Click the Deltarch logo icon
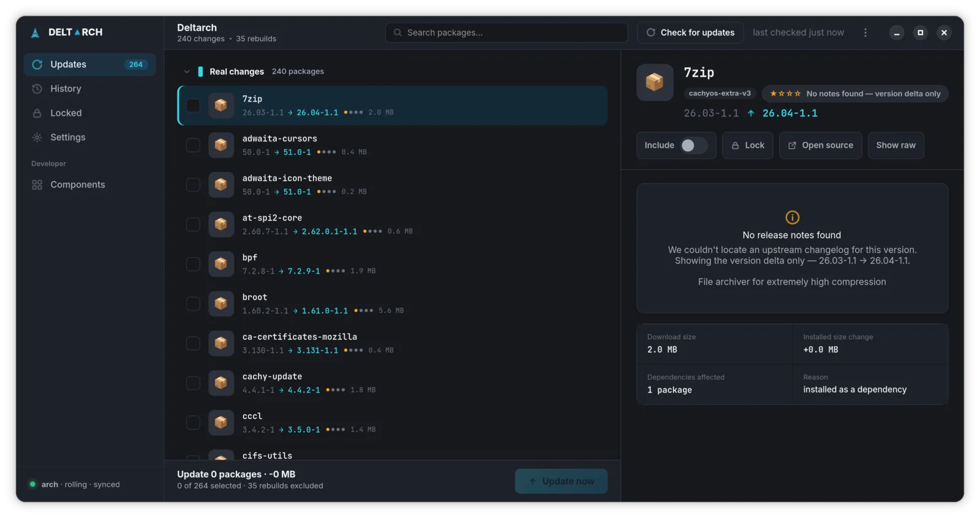The height and width of the screenshot is (518, 980). 36,32
